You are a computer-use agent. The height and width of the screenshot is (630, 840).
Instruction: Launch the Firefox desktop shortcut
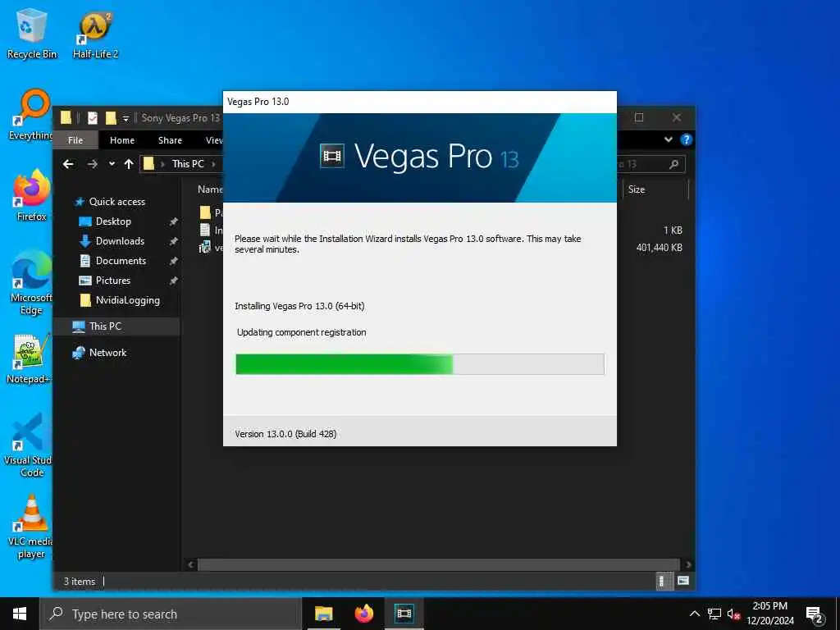pyautogui.click(x=32, y=196)
